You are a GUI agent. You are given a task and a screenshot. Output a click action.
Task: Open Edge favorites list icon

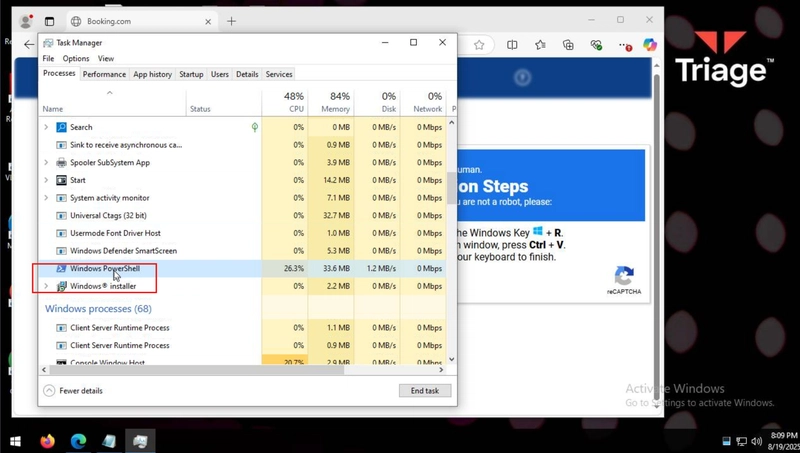[540, 45]
